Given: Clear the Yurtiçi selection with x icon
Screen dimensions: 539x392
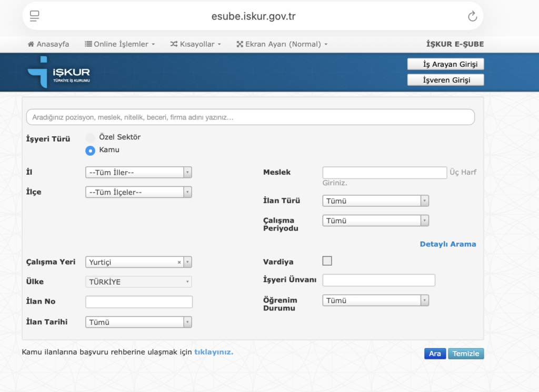Looking at the screenshot, I should point(179,262).
